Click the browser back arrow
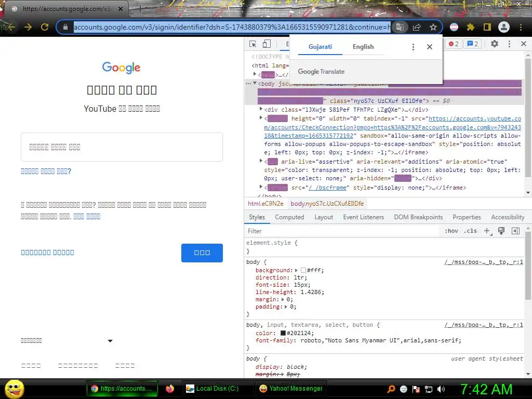This screenshot has height=399, width=532. coord(9,27)
